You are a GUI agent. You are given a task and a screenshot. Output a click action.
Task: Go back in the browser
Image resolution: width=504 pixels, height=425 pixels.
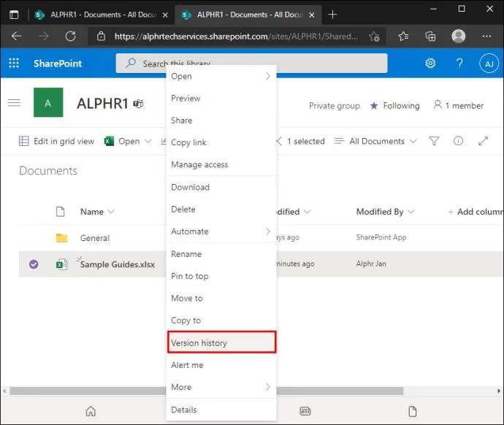[16, 36]
